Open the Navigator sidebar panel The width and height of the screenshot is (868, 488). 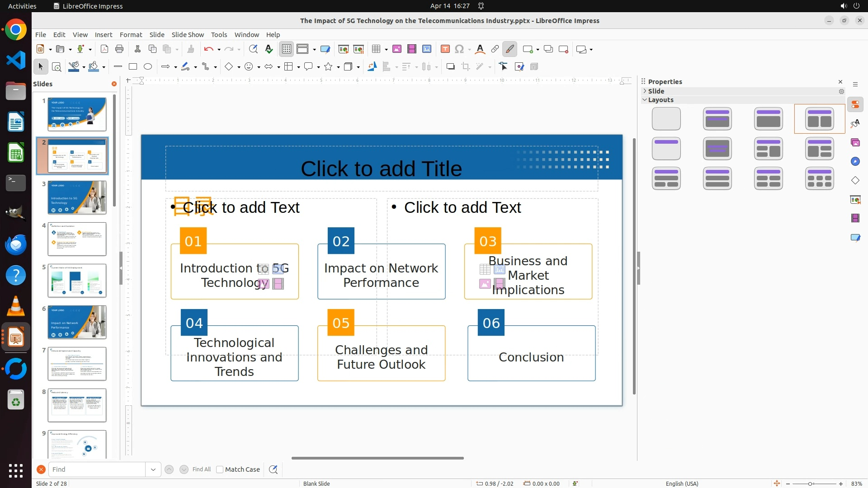[x=855, y=162]
